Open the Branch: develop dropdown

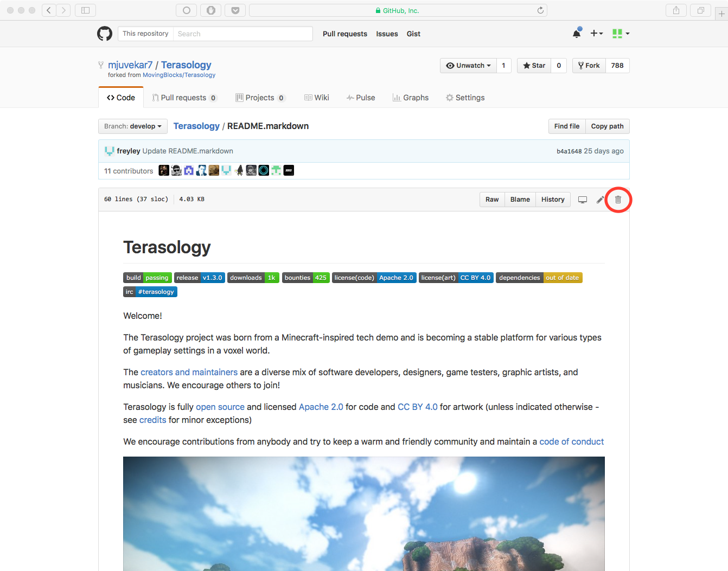pyautogui.click(x=133, y=126)
